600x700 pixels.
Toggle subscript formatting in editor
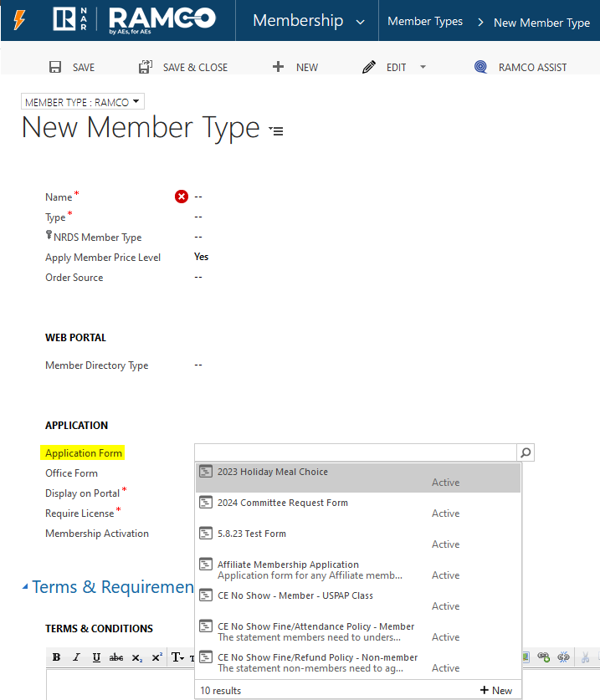coord(136,657)
